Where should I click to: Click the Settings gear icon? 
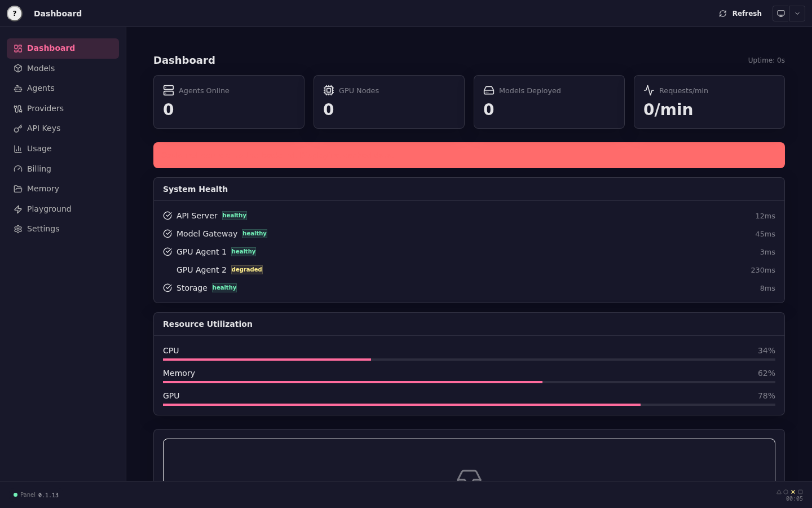pyautogui.click(x=18, y=229)
